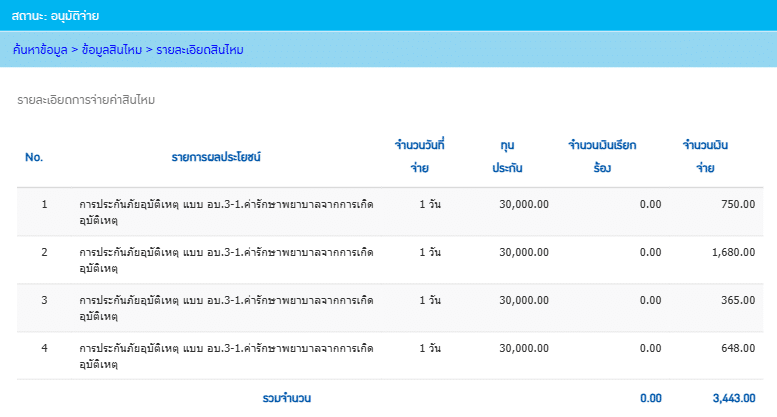Screen dimensions: 777x417
Task: Click the 30,000.00 sum insured in row 2
Action: [524, 252]
